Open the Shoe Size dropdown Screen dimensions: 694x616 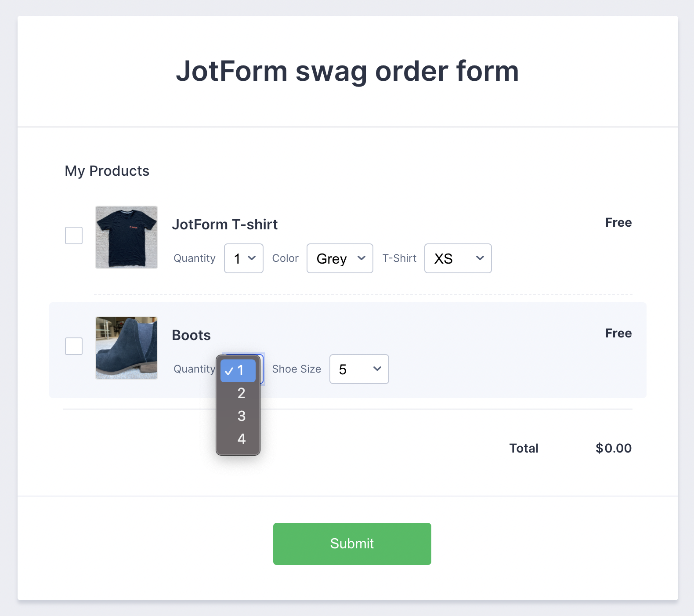(x=359, y=369)
